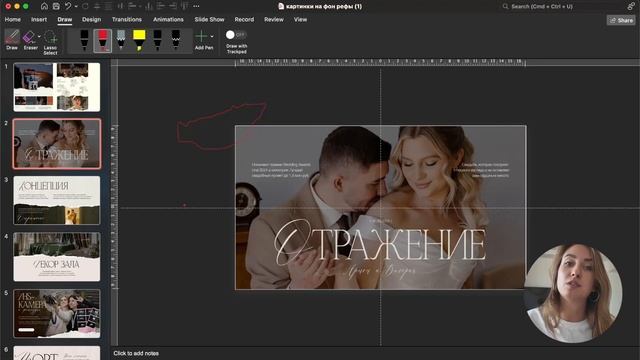Choose the Lasso Select tool
The height and width of the screenshot is (360, 640).
coord(51,42)
